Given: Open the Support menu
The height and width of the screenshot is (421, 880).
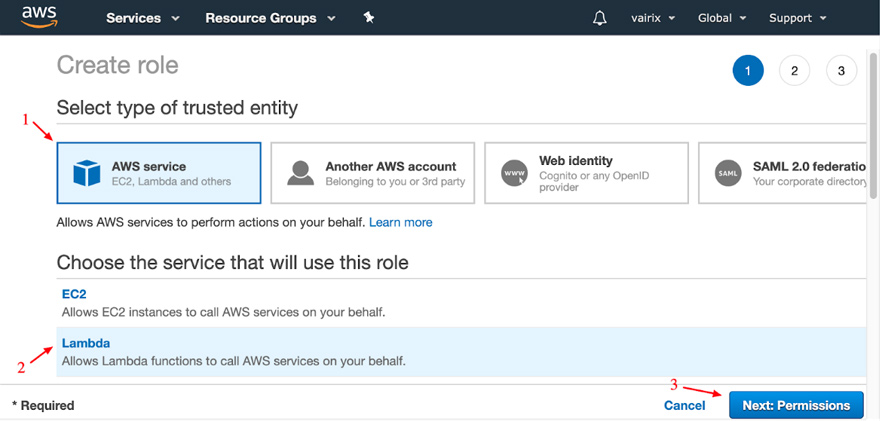Looking at the screenshot, I should [798, 18].
